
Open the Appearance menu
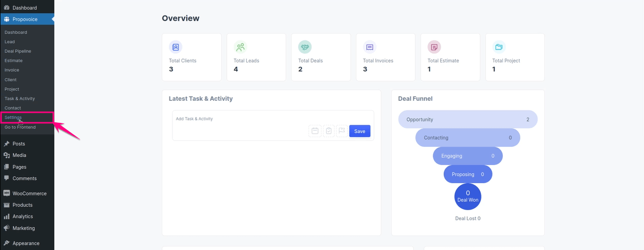pyautogui.click(x=27, y=244)
